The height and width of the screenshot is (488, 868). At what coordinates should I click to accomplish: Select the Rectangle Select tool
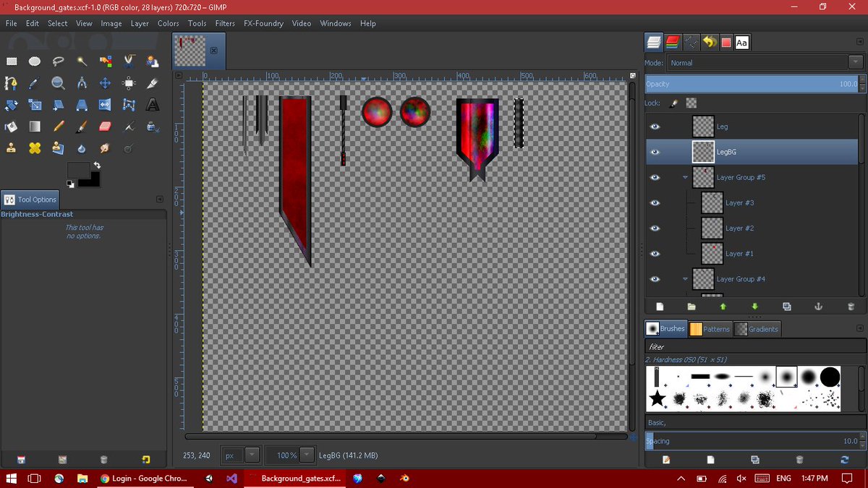(12, 61)
